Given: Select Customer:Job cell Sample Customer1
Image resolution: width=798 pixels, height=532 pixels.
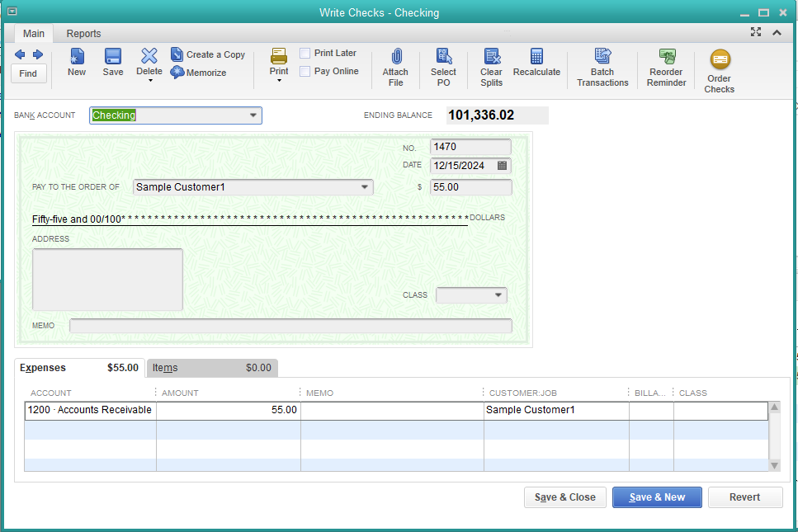Looking at the screenshot, I should coord(556,410).
